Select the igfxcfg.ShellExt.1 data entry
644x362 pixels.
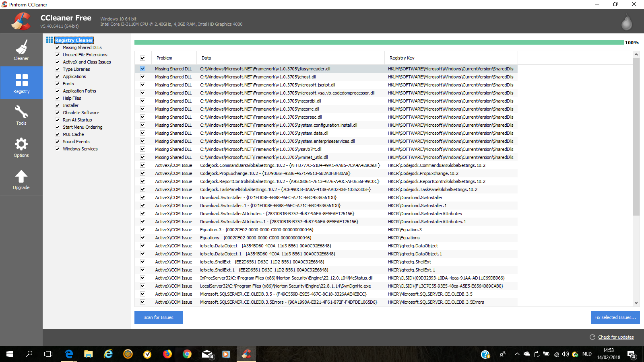tap(264, 270)
